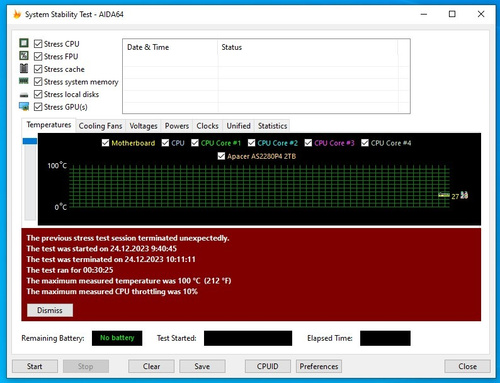Open the Voltages tab
Viewport: 500px width, 383px height.
[x=143, y=126]
